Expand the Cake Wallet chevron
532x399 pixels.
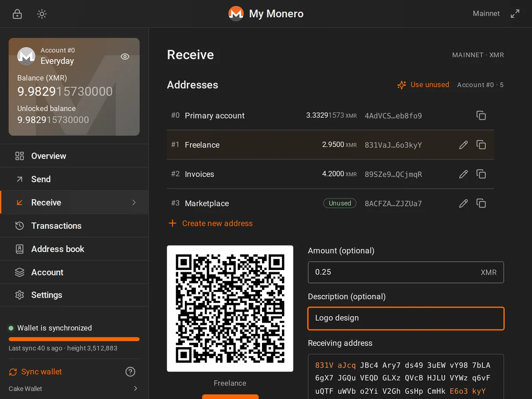tap(136, 389)
